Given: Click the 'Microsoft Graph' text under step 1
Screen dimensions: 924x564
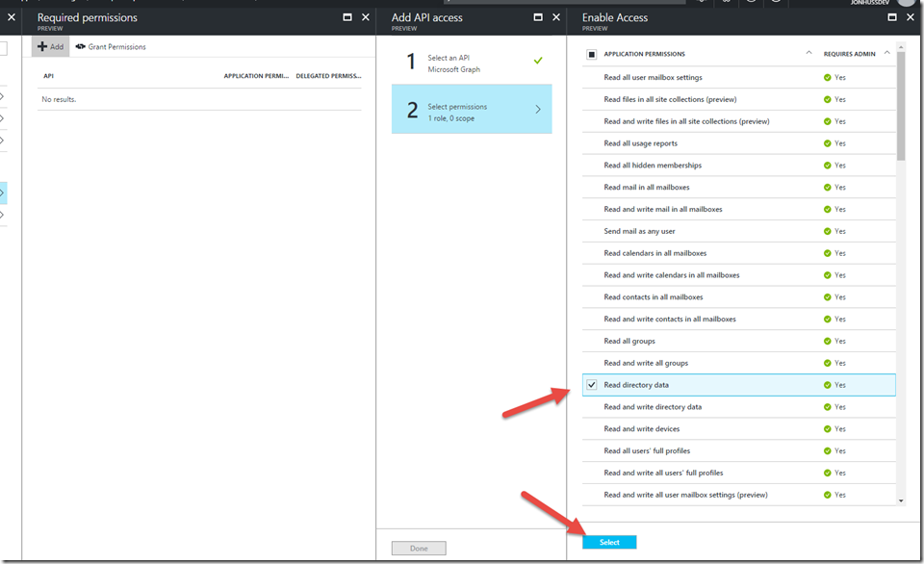Looking at the screenshot, I should (x=453, y=69).
